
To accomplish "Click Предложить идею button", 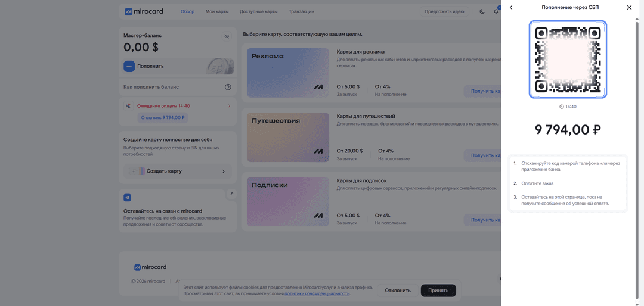I will tap(444, 11).
